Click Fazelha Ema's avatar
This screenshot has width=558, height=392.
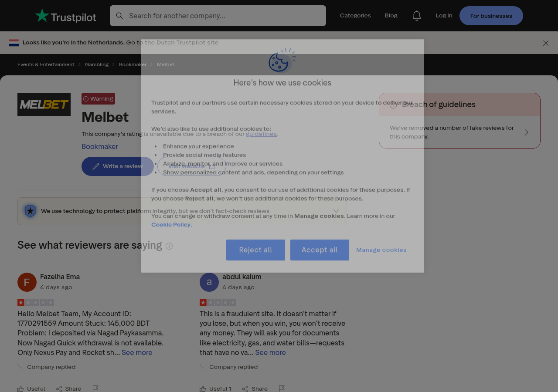[x=27, y=282]
